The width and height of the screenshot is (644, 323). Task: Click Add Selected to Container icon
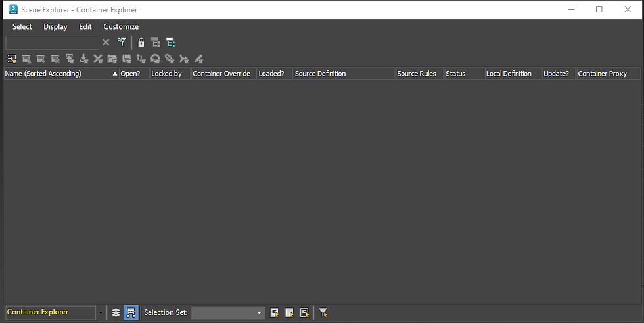pos(41,59)
